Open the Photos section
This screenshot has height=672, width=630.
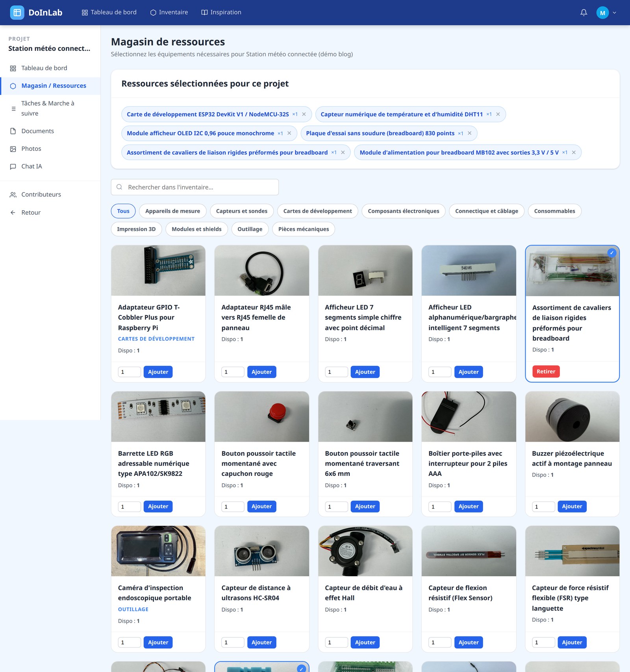[x=50, y=149]
